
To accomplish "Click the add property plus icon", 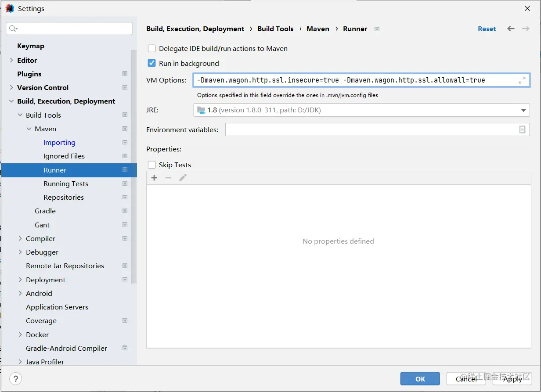I will [154, 178].
